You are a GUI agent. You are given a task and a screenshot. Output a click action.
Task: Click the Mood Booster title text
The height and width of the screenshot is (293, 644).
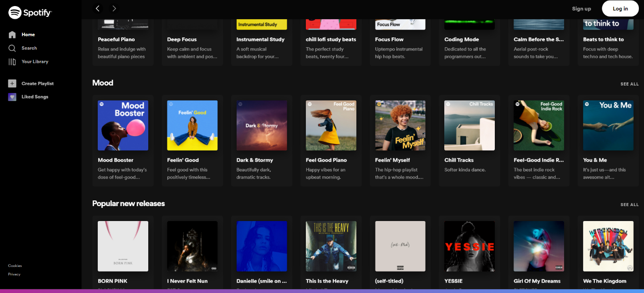[116, 160]
